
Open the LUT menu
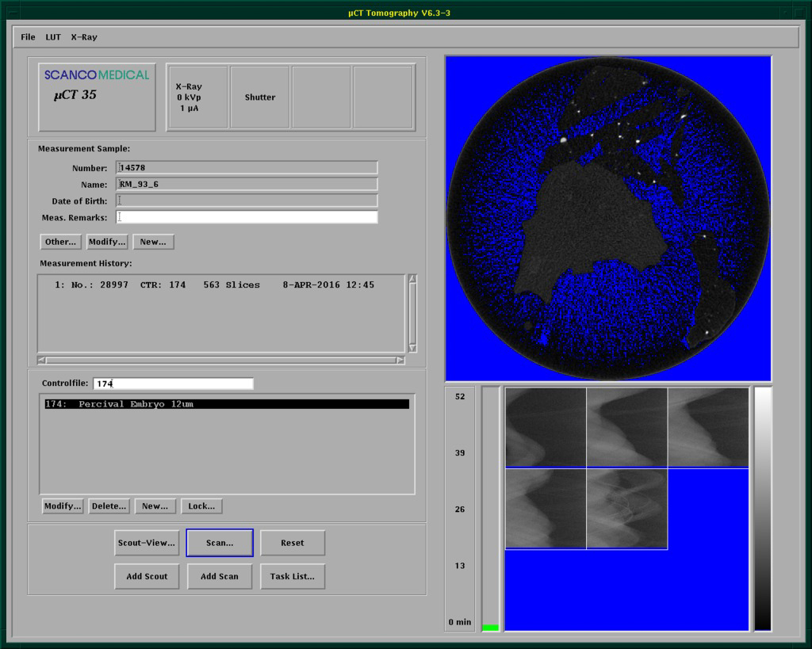tap(53, 37)
